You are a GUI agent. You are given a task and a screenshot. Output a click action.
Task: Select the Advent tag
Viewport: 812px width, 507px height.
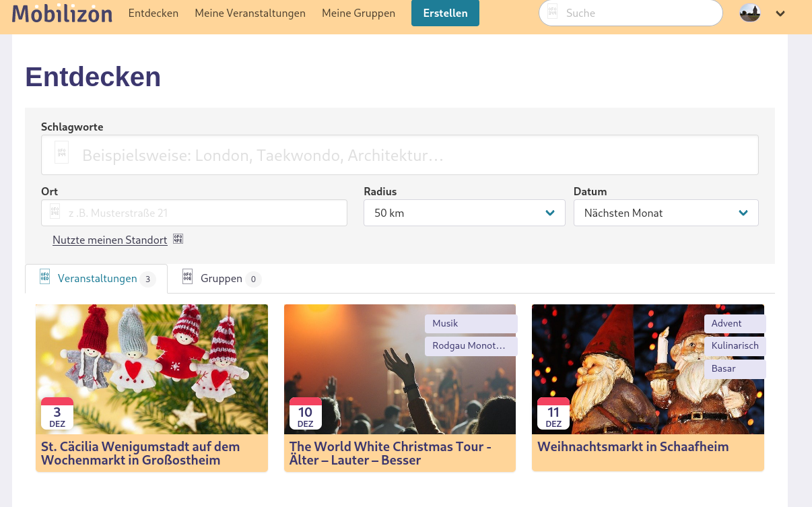[735, 324]
